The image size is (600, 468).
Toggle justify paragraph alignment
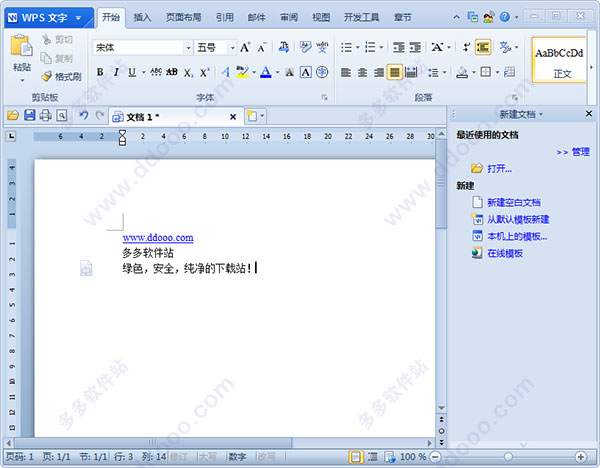(395, 72)
